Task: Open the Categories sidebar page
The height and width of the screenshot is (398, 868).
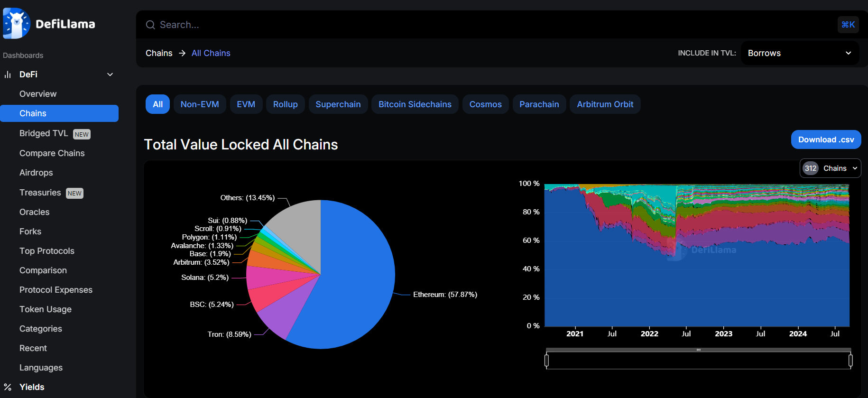Action: [x=41, y=329]
